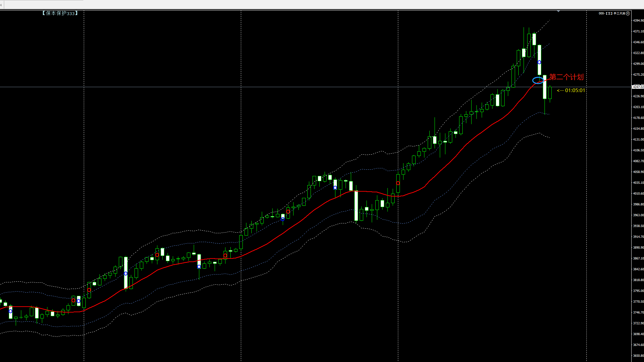This screenshot has height=362, width=644.
Task: Click the 3650.80 price scale label
Action: [x=638, y=355]
